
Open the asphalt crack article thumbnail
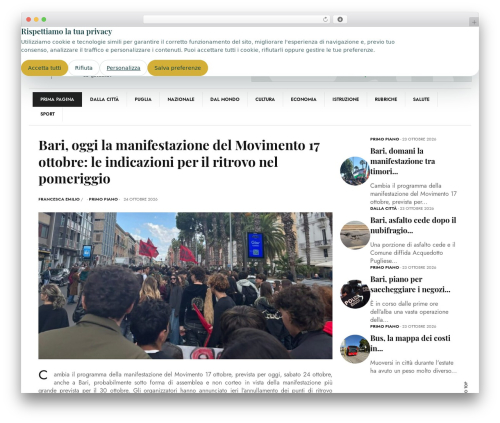pos(354,235)
